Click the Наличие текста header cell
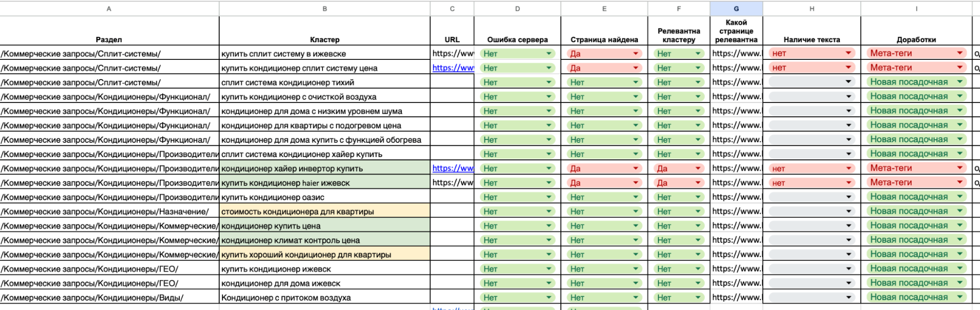980x310 pixels. tap(811, 31)
